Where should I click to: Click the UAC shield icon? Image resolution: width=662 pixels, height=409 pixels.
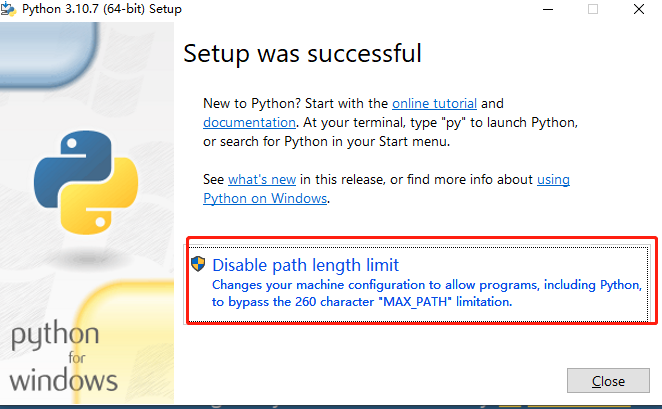(x=198, y=264)
